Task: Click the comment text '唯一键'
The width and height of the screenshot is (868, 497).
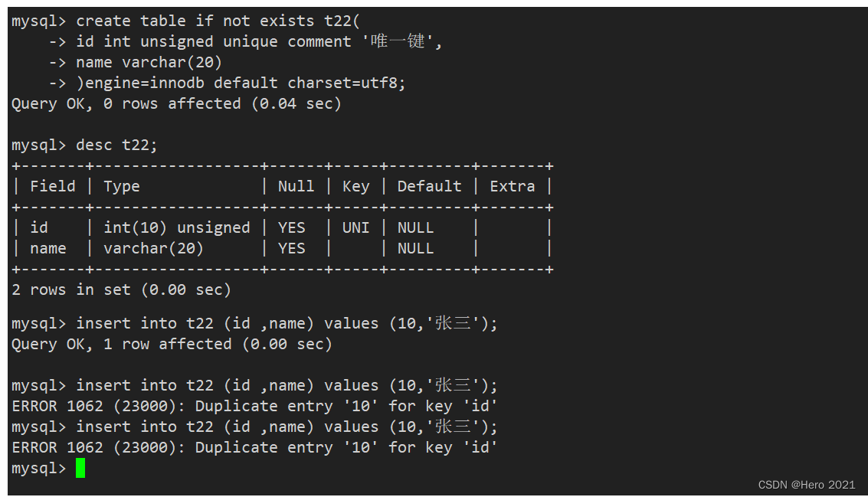Action: coord(397,41)
